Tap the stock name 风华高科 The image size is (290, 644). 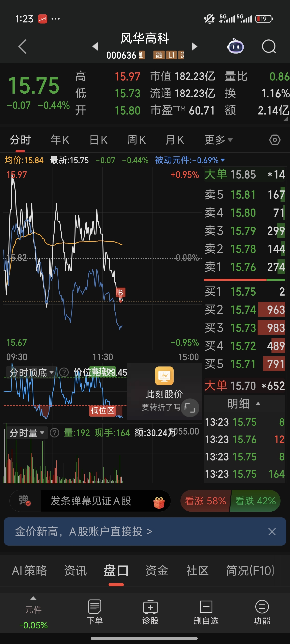pos(145,38)
